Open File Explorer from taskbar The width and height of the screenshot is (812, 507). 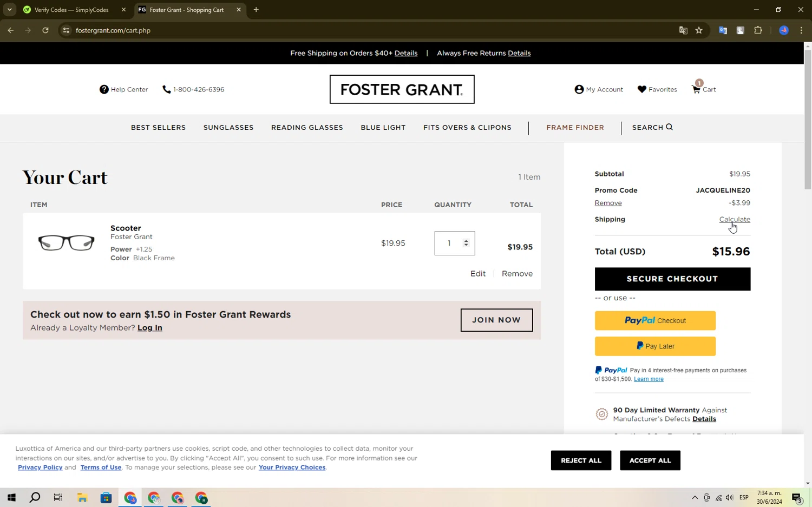pyautogui.click(x=82, y=498)
